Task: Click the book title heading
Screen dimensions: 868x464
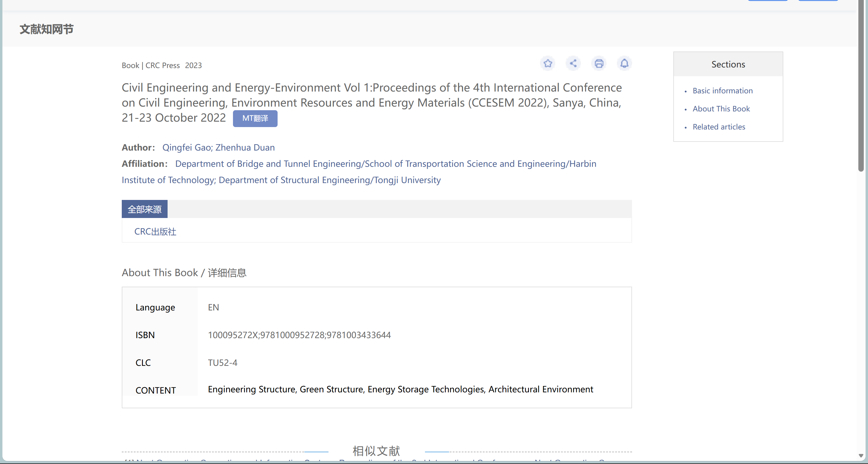Action: pyautogui.click(x=372, y=103)
